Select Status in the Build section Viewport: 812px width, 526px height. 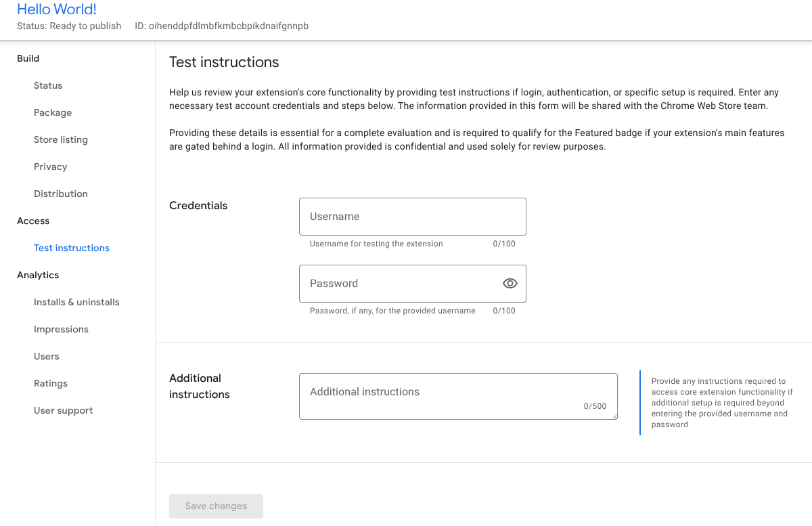pos(47,85)
